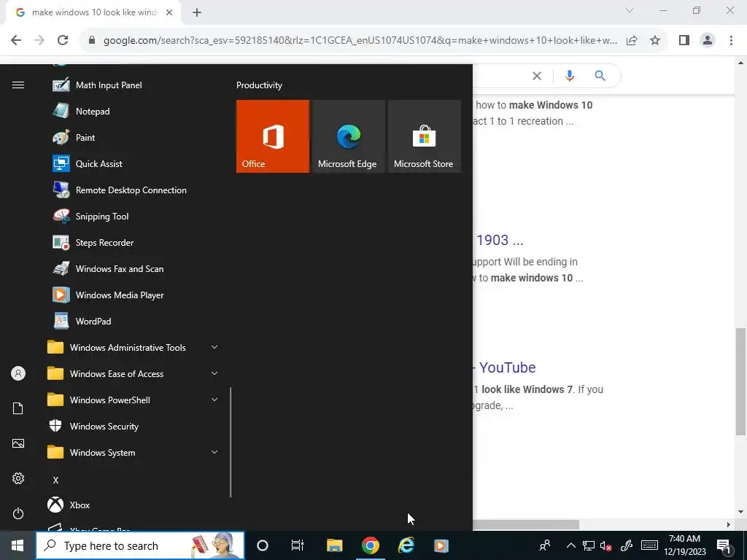Open the touch keyboard from tray
This screenshot has width=747, height=560.
click(x=649, y=545)
